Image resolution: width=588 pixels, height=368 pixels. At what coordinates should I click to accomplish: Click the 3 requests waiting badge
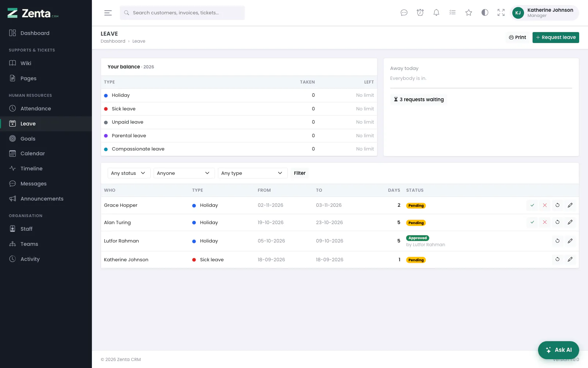[419, 99]
